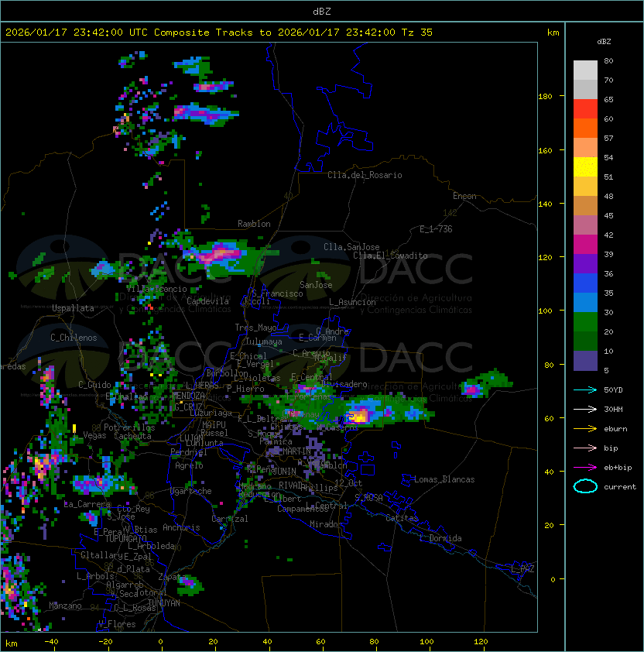Click the '120' tick on bottom km axis

pos(481,642)
